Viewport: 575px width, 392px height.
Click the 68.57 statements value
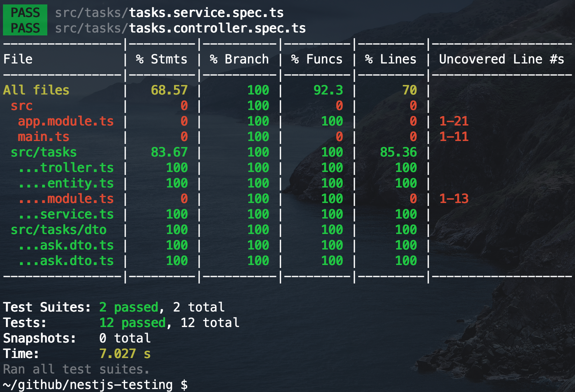[169, 90]
